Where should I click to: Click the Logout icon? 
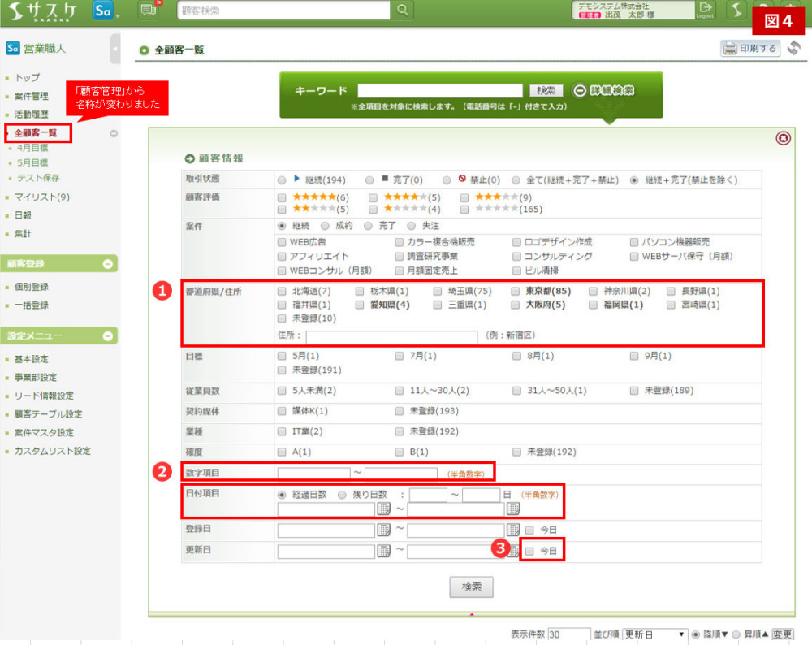tap(704, 11)
